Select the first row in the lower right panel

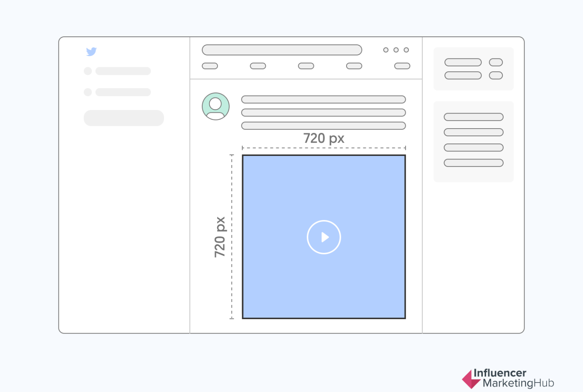pyautogui.click(x=473, y=117)
